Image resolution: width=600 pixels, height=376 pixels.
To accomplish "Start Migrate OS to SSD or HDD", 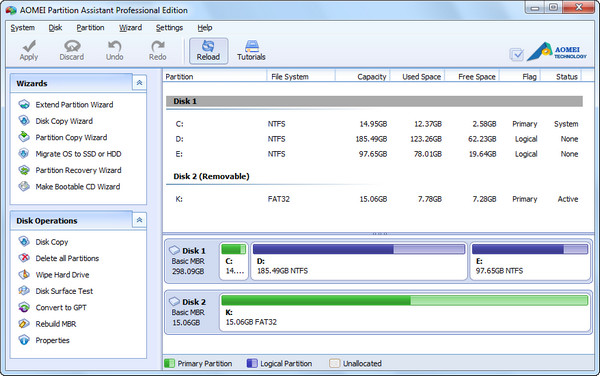I will [78, 154].
